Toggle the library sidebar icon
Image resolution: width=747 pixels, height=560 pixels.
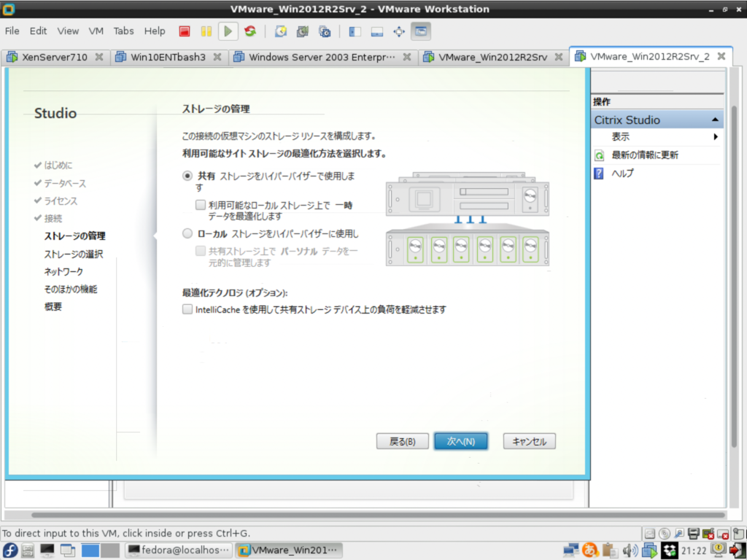[355, 31]
